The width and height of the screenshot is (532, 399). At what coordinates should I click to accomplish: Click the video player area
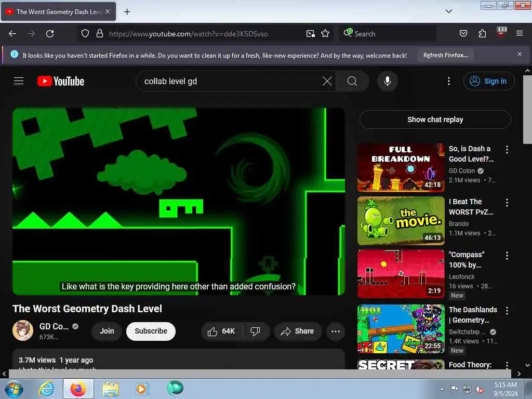179,201
